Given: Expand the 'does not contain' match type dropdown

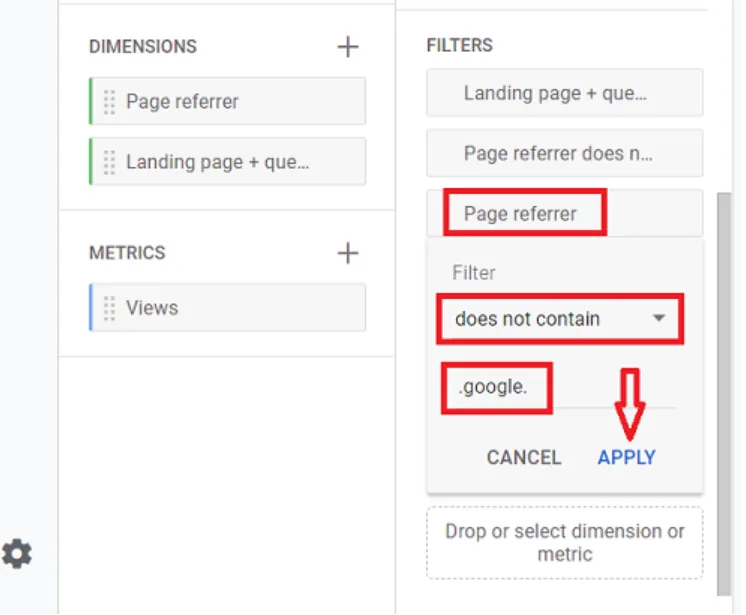Looking at the screenshot, I should pyautogui.click(x=559, y=320).
